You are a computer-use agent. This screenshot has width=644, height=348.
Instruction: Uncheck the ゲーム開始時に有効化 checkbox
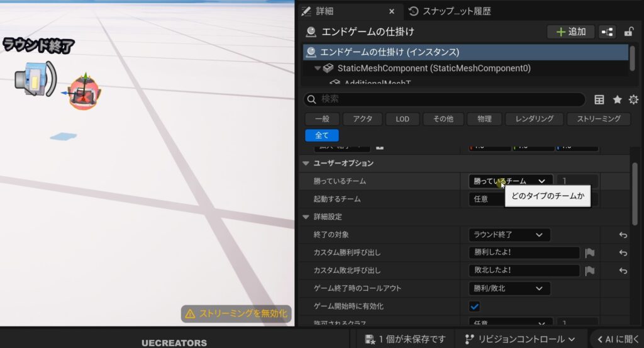pos(475,306)
